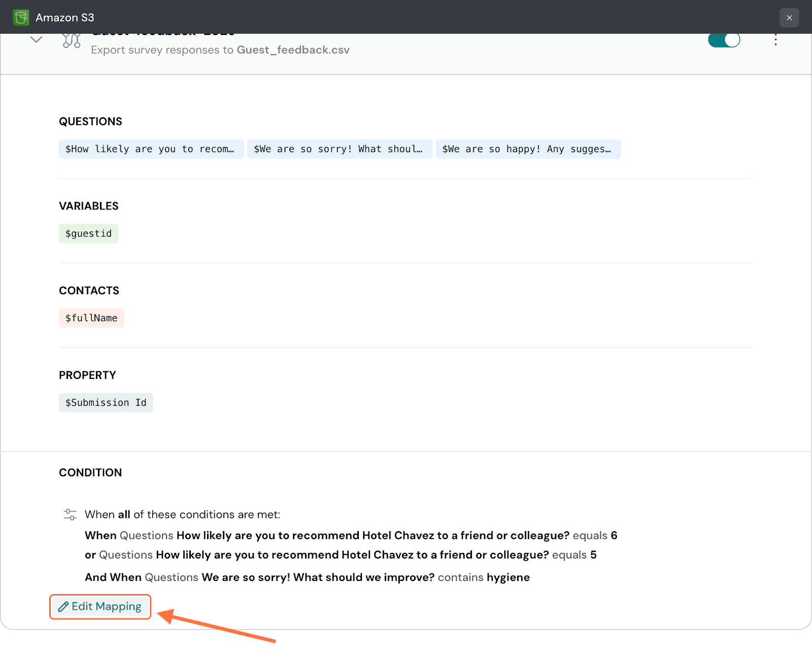
Task: Click the workflow mapping icon beside the title
Action: [72, 41]
